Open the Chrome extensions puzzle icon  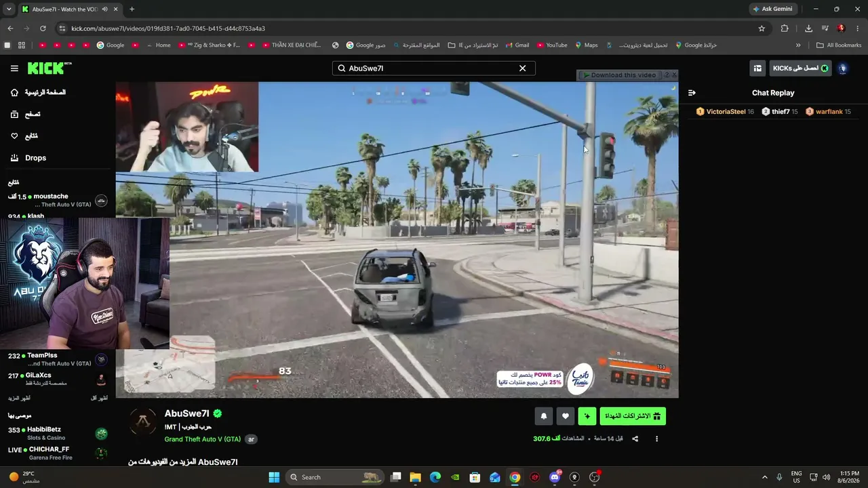click(x=785, y=28)
